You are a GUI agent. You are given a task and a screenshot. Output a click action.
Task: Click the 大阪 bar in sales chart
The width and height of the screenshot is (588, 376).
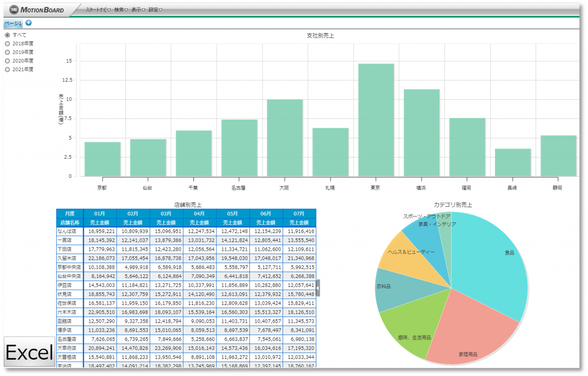click(285, 138)
